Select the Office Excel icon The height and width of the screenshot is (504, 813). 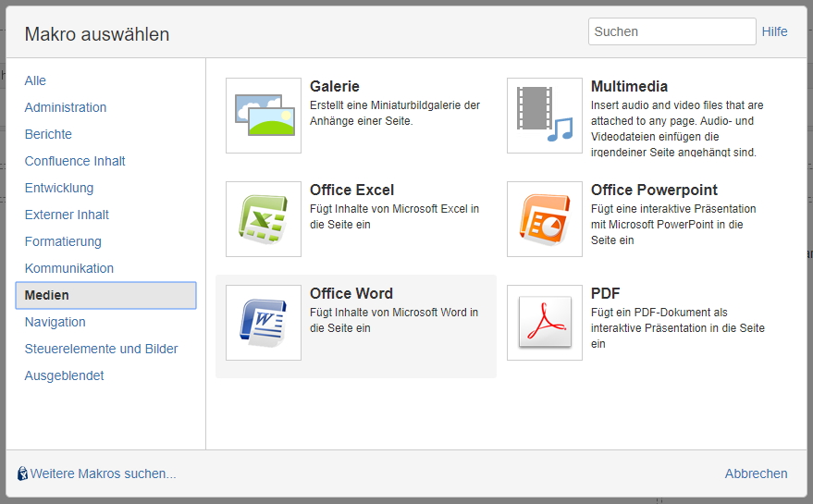click(x=264, y=219)
